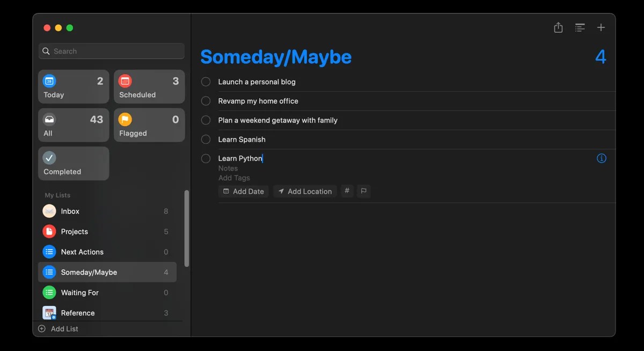The image size is (644, 351).
Task: Collapse the My Lists section
Action: tap(57, 195)
